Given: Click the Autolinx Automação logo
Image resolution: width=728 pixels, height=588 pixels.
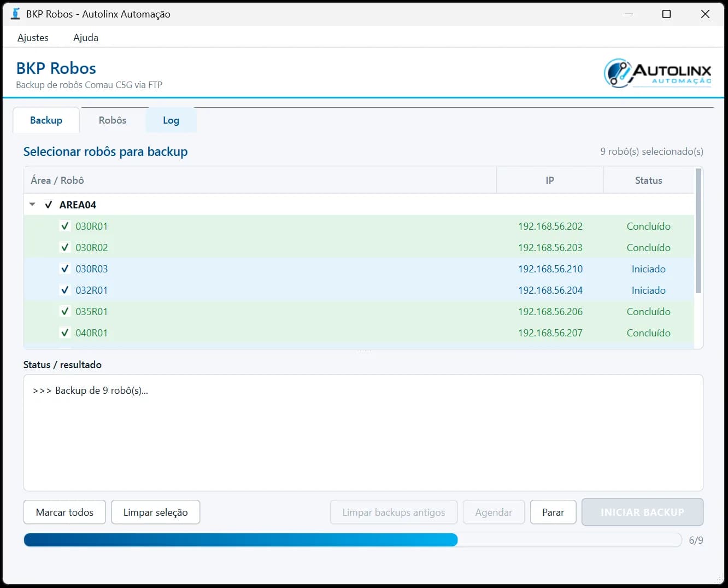Looking at the screenshot, I should [657, 73].
